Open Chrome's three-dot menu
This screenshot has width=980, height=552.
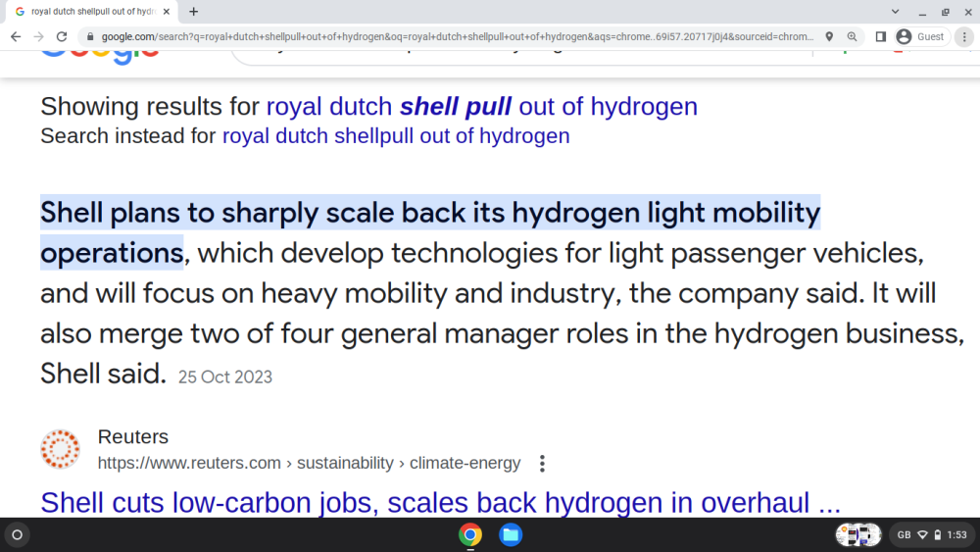(x=964, y=37)
